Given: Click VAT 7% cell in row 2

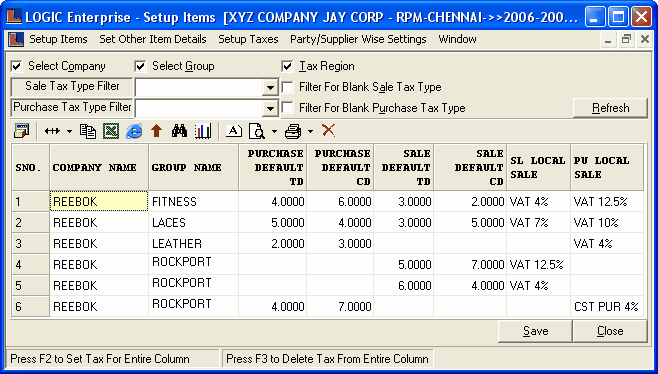Looking at the screenshot, I should [x=539, y=222].
